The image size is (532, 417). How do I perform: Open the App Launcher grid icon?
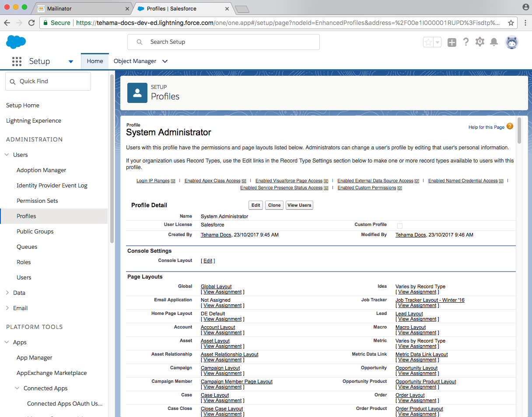pyautogui.click(x=17, y=61)
